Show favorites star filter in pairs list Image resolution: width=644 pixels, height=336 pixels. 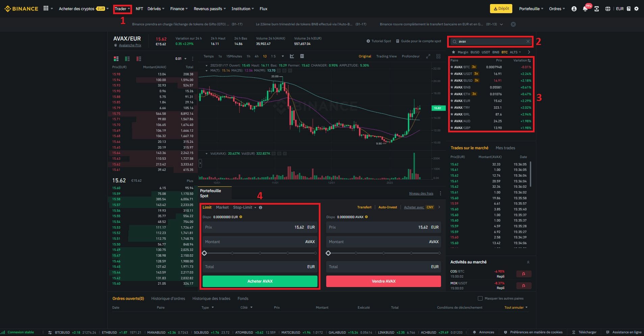454,52
